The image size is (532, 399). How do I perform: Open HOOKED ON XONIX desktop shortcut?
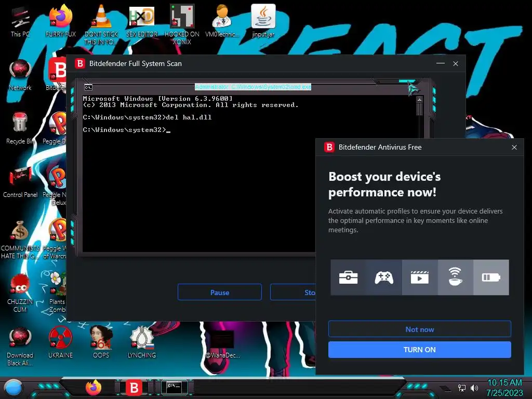[x=182, y=24]
